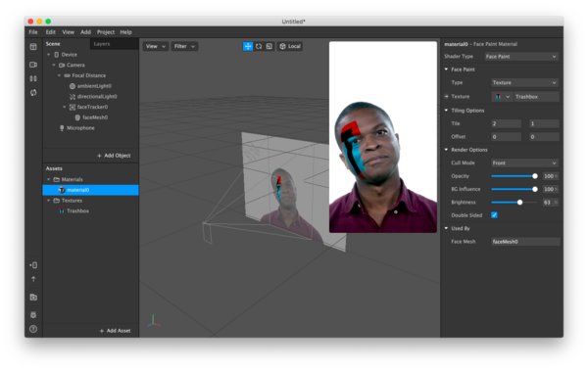
Task: Click the upload arrow icon in sidebar
Action: [33, 279]
